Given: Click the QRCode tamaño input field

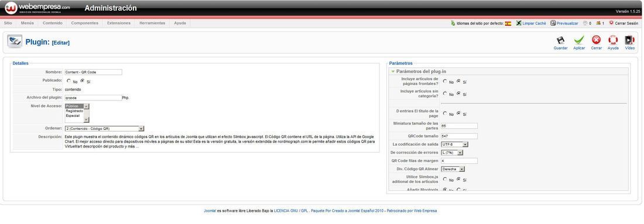Looking at the screenshot, I should (x=459, y=136).
